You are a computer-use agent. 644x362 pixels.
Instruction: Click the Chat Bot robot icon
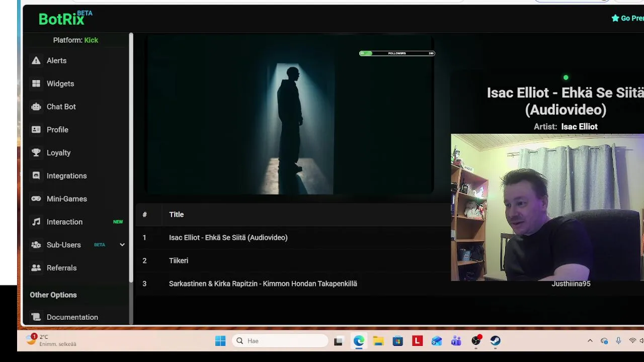[36, 107]
